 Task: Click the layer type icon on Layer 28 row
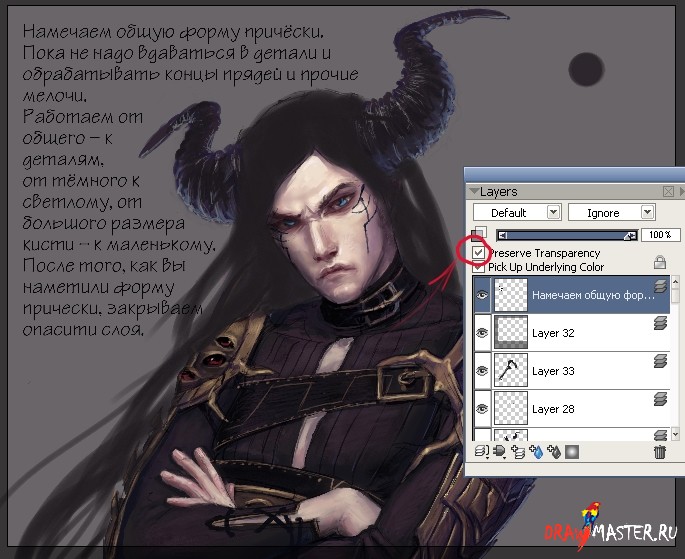(660, 399)
